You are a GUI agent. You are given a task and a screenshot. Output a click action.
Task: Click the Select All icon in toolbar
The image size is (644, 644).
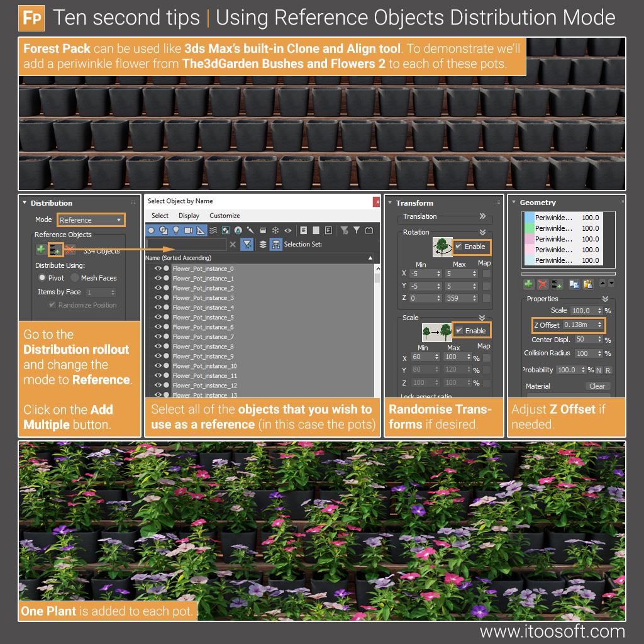[304, 230]
